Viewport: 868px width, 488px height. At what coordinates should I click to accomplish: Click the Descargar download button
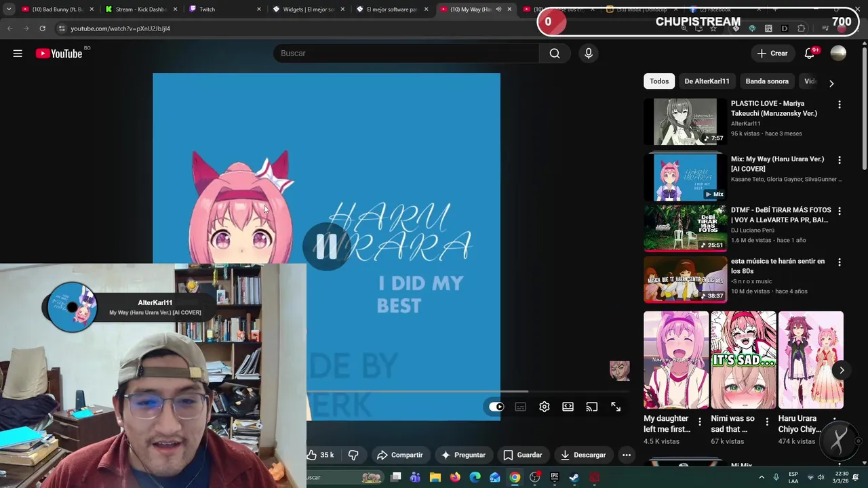pos(583,455)
